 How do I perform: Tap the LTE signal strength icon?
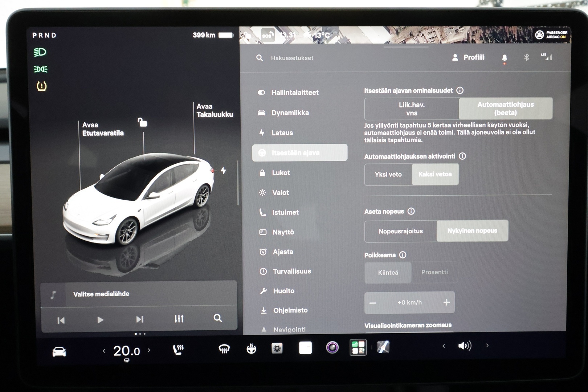(547, 57)
